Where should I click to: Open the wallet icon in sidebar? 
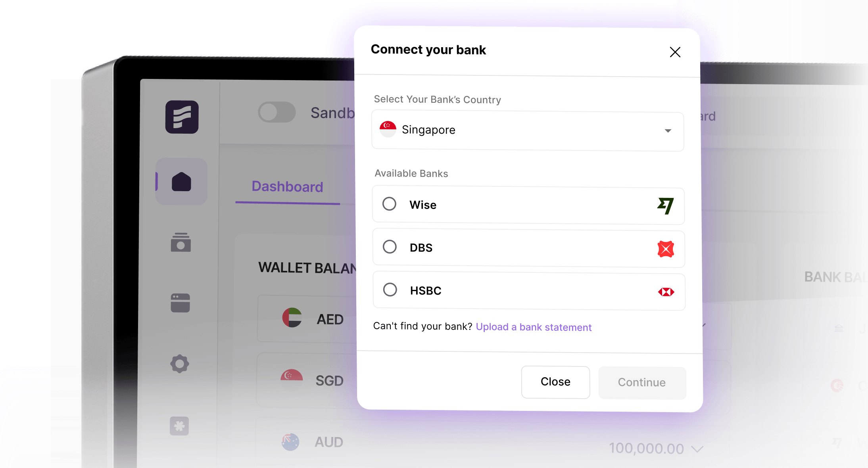(181, 242)
